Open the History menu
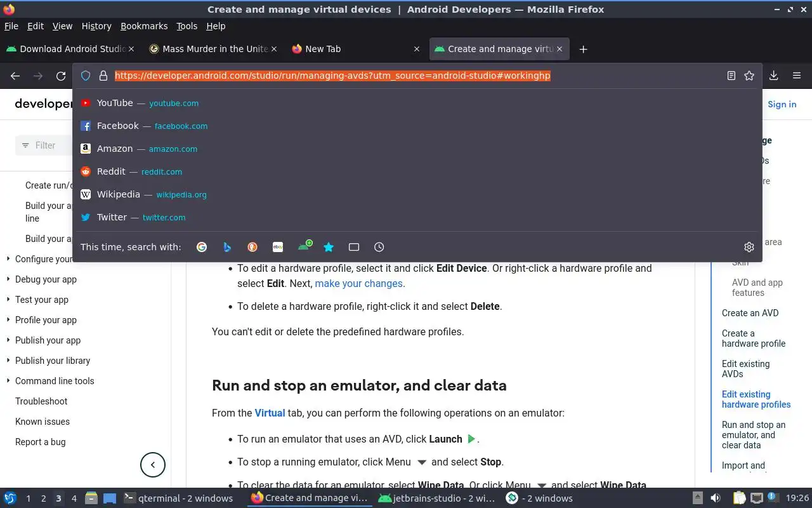Screen dimensions: 812x508 coord(96,26)
